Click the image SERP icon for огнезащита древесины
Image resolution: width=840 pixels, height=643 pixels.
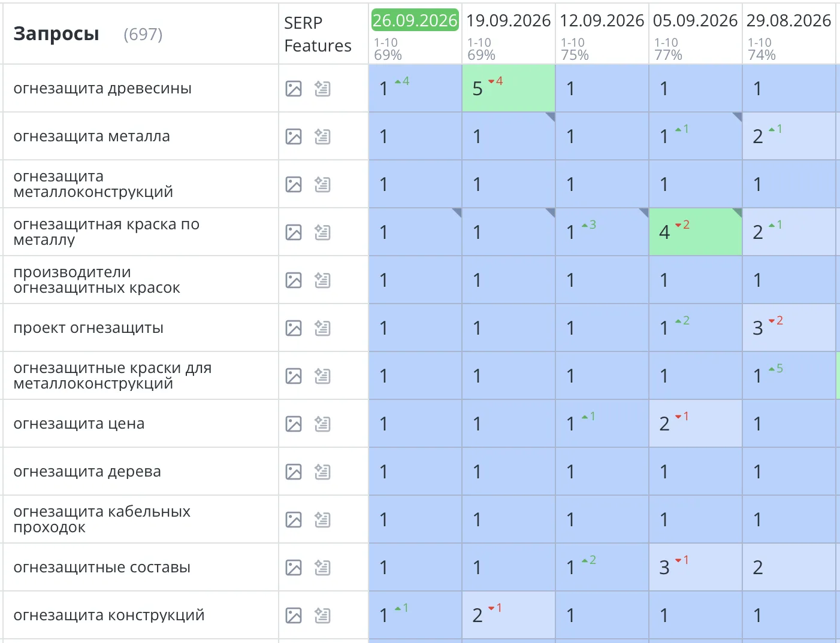(294, 89)
